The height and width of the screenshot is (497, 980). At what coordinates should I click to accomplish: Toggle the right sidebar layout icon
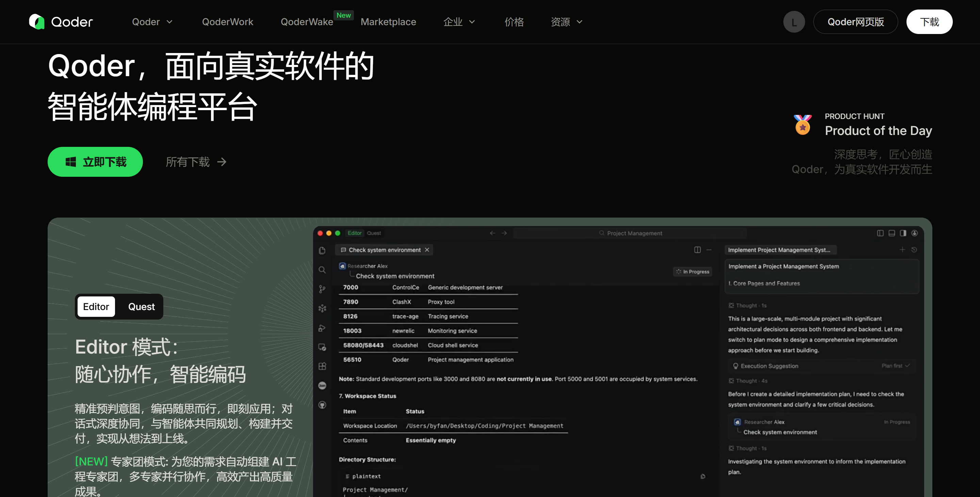(x=903, y=233)
